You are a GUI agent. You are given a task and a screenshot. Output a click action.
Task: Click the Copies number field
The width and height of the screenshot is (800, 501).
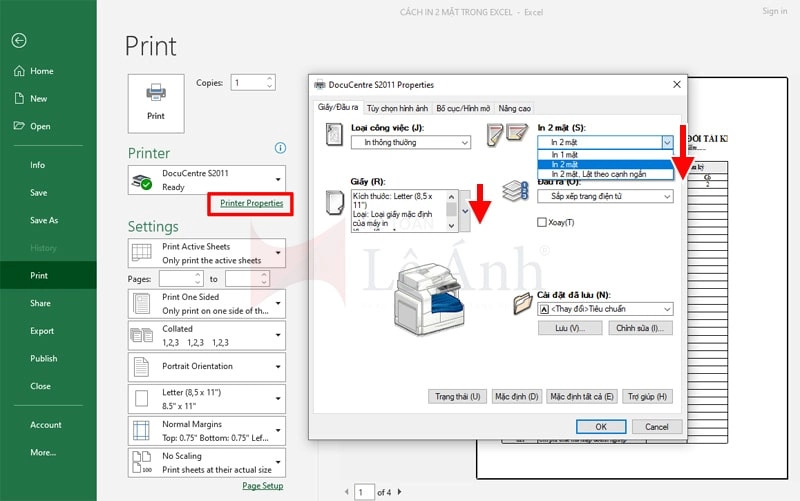[x=247, y=83]
